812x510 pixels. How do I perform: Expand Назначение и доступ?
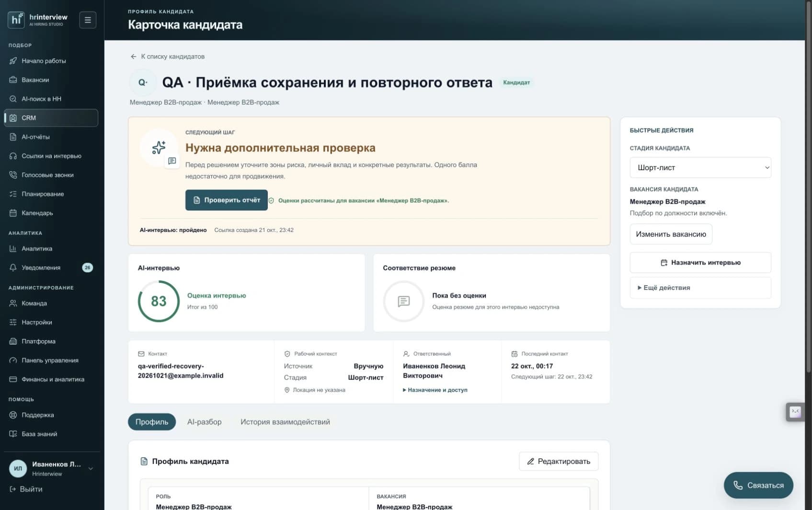[x=435, y=390]
